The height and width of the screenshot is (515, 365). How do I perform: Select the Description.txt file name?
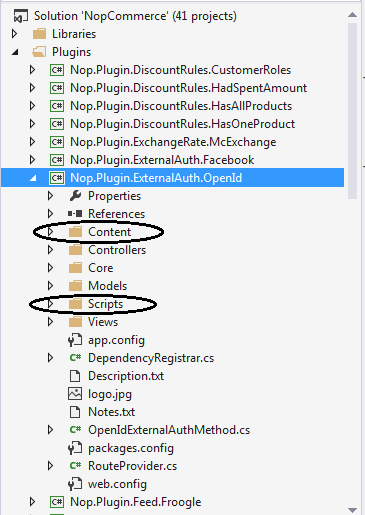point(126,376)
